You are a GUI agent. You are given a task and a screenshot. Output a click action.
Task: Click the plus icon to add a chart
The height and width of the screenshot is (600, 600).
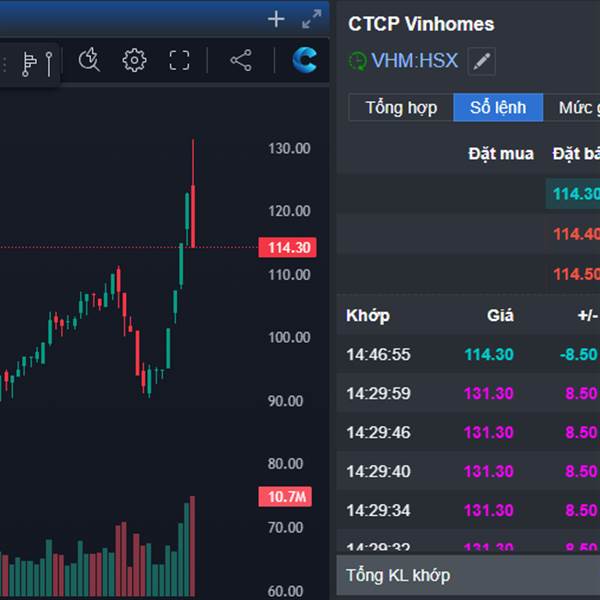coord(277,19)
